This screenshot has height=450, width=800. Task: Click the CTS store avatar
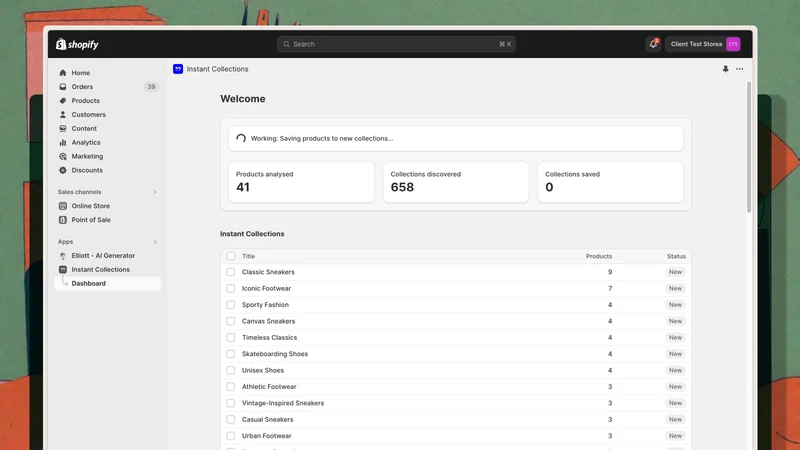(733, 44)
